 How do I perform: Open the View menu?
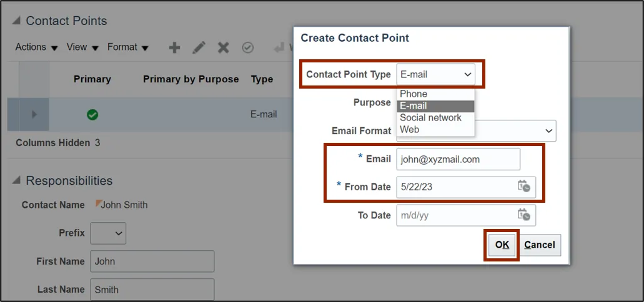click(x=82, y=47)
